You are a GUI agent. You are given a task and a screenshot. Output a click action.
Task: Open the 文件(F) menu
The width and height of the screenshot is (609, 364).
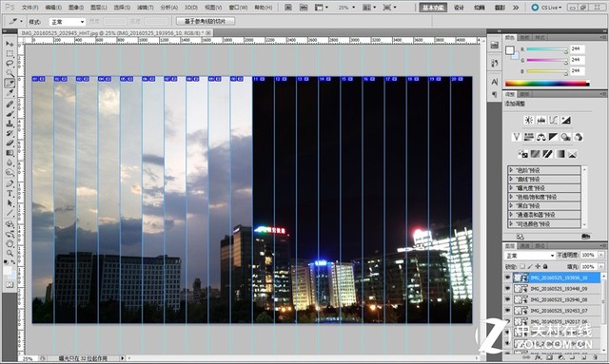point(30,8)
